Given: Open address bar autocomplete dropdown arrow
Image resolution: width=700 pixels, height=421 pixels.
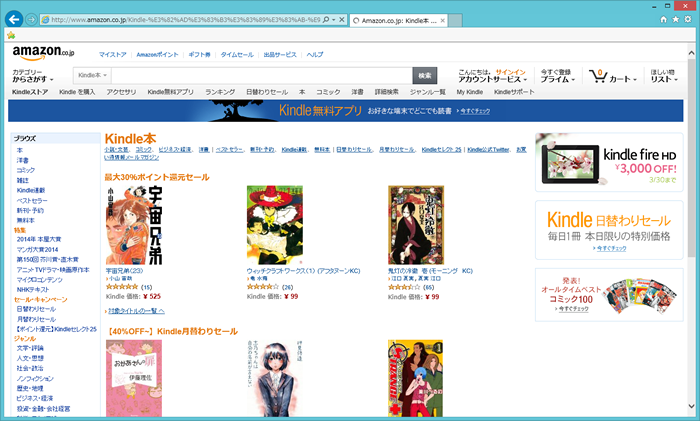Looking at the screenshot, I should click(x=334, y=20).
